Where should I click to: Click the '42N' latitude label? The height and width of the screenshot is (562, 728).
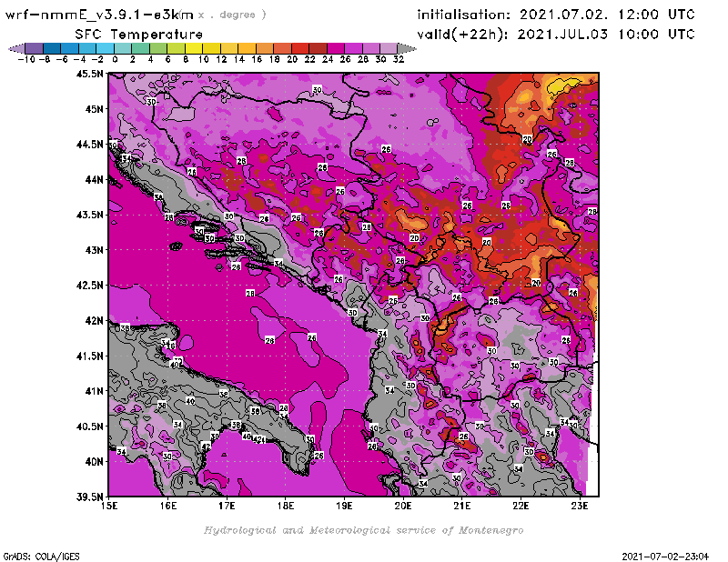tap(94, 321)
